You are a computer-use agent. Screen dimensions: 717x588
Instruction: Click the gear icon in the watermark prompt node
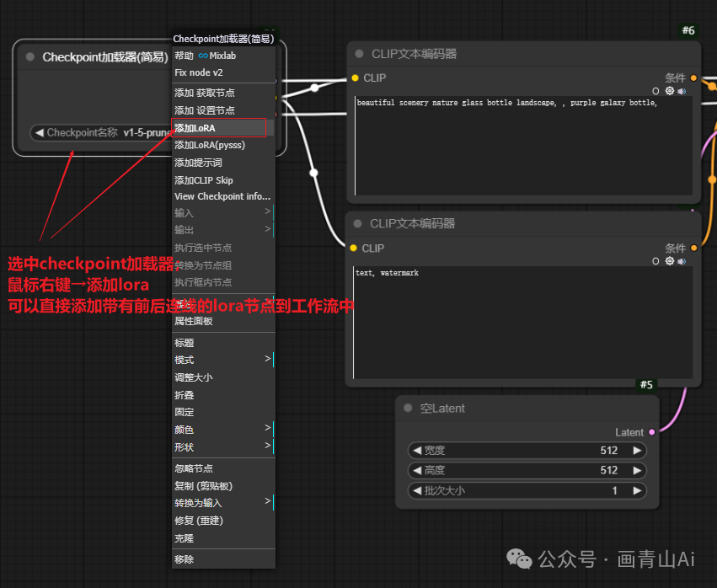[670, 260]
